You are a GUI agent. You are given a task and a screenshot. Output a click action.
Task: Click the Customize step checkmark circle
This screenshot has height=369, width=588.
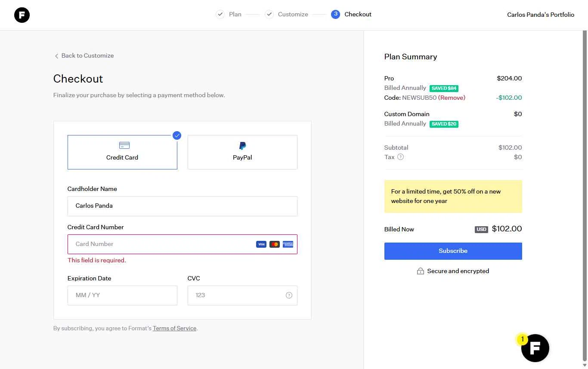(x=269, y=14)
